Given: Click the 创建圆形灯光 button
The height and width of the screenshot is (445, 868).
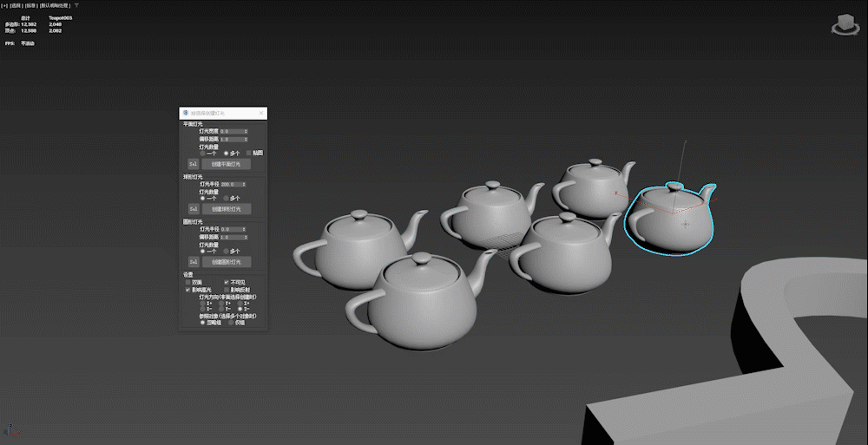Looking at the screenshot, I should [227, 262].
